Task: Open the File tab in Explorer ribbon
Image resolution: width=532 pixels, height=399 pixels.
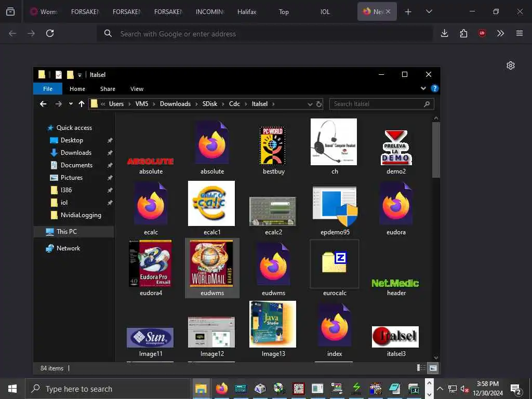Action: click(48, 89)
